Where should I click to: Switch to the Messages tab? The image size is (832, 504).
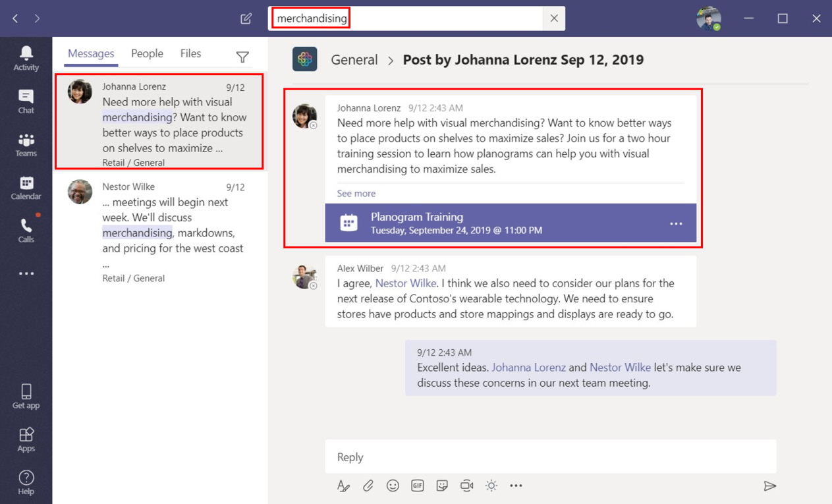pyautogui.click(x=91, y=54)
